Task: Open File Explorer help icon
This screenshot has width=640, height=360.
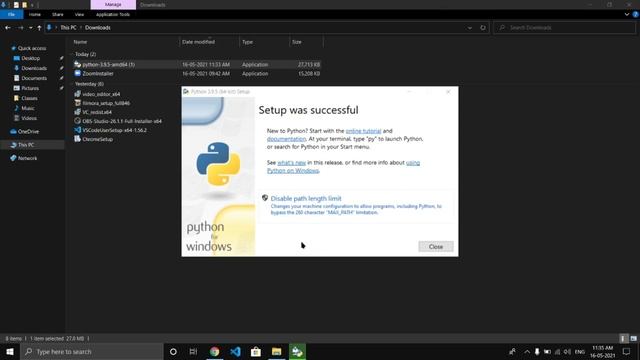Action: click(x=636, y=14)
